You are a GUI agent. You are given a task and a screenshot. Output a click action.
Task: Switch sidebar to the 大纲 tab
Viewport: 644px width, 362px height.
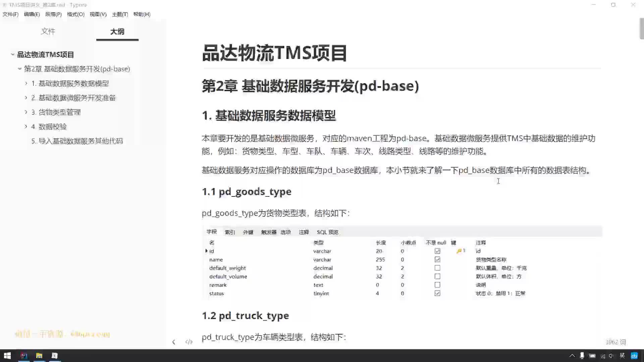point(117,32)
